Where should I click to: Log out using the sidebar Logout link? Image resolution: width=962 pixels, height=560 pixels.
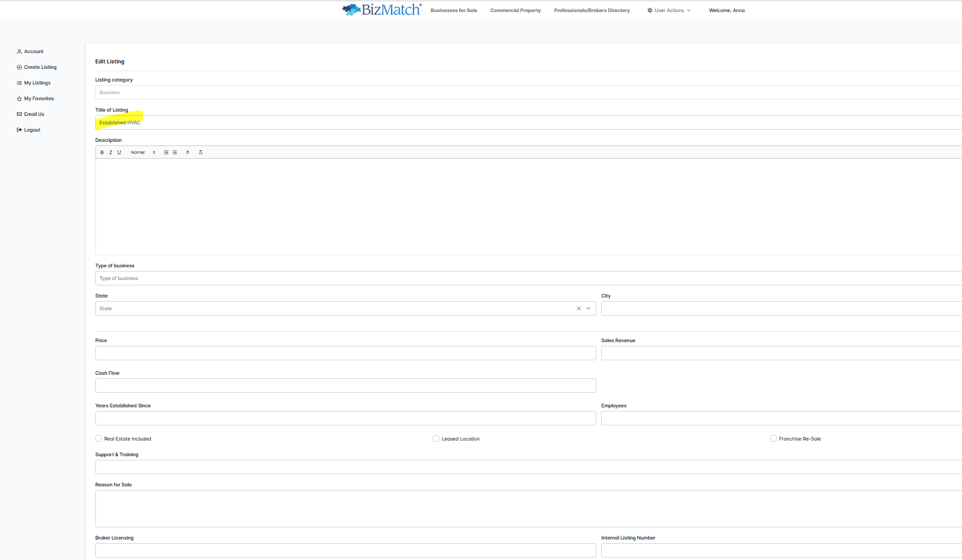pyautogui.click(x=32, y=130)
